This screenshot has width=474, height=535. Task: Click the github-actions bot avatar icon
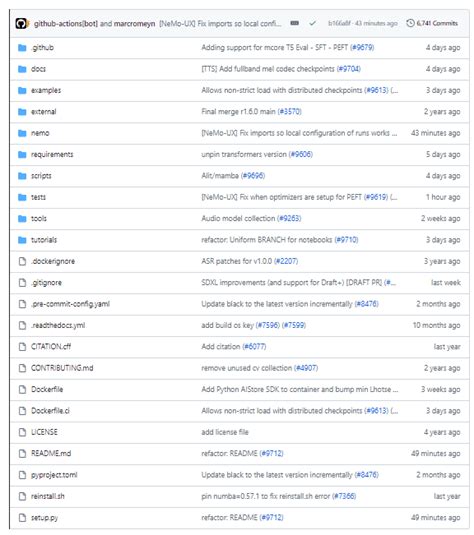[22, 24]
